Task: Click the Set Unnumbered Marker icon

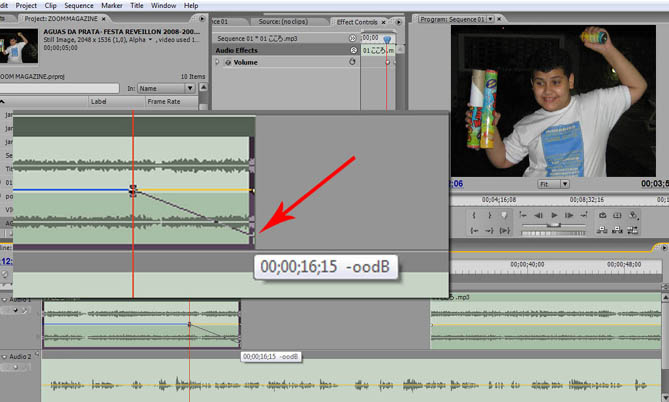Action: pos(505,215)
